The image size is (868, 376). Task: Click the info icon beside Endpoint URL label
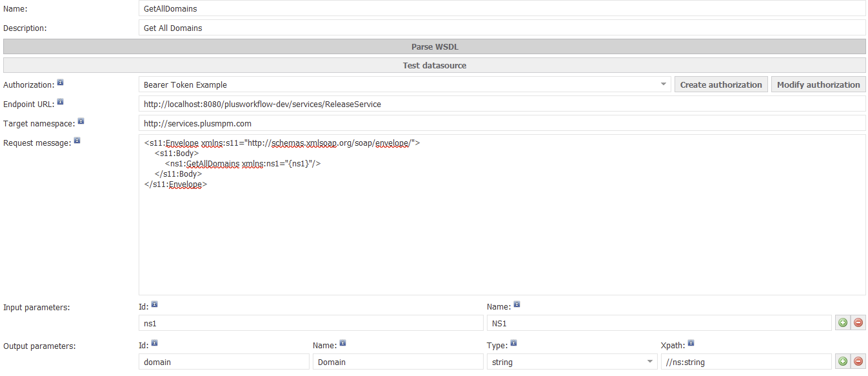pyautogui.click(x=60, y=102)
